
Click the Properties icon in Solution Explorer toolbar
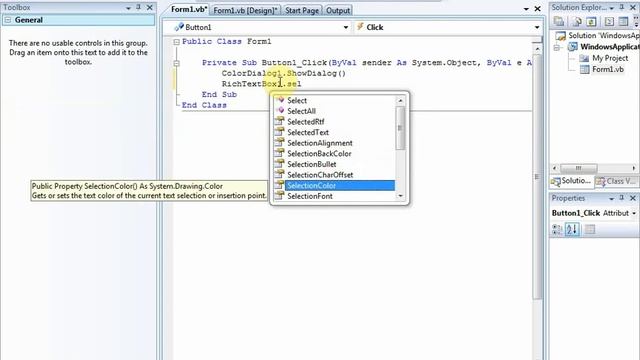coord(559,22)
